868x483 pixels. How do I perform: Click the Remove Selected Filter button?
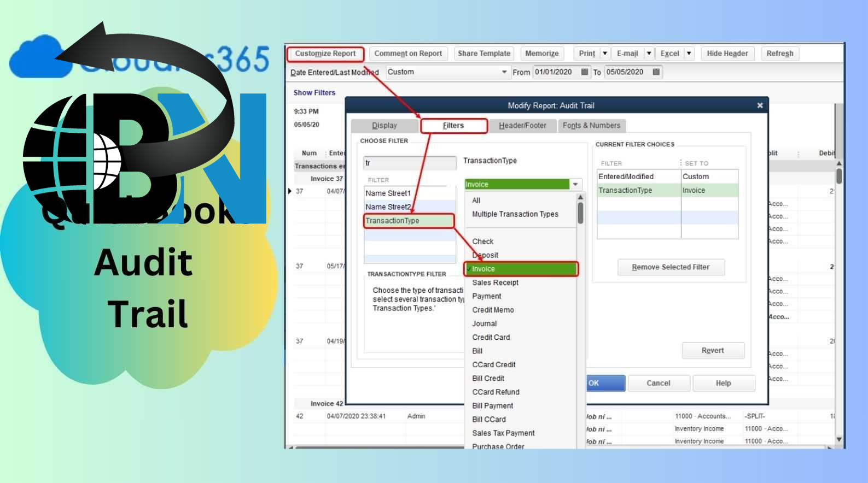pyautogui.click(x=671, y=267)
